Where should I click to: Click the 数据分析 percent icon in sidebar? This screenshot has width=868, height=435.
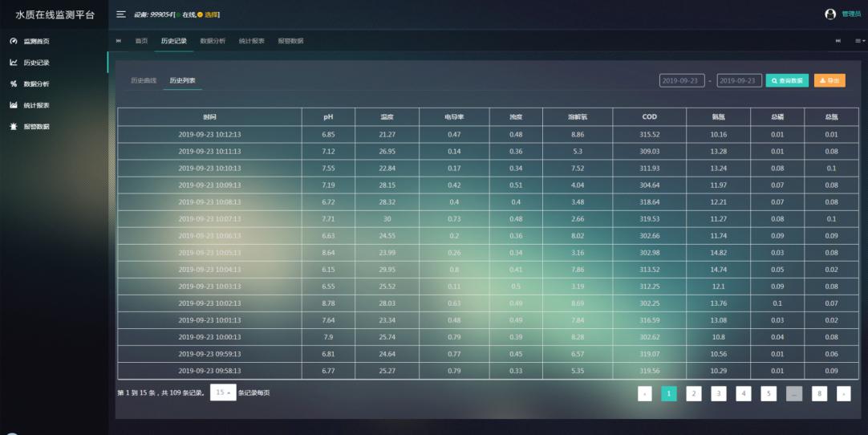pos(13,83)
